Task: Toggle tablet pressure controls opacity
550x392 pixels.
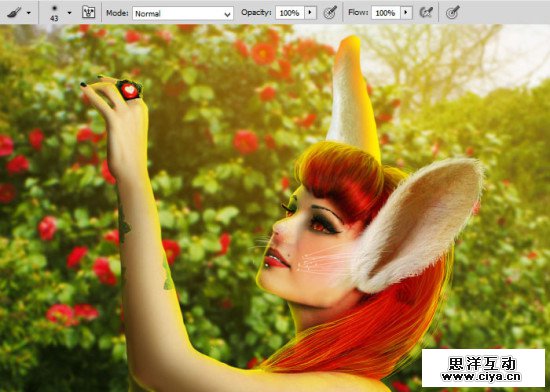Action: [x=330, y=13]
